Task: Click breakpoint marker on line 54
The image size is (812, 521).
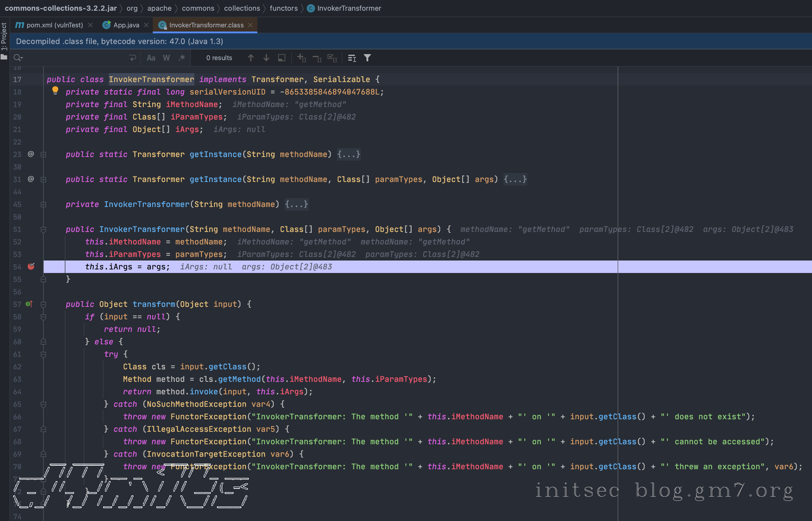Action: pos(31,266)
